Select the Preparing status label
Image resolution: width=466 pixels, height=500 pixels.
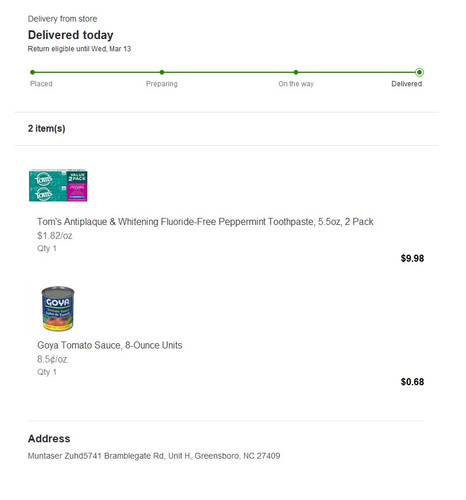[162, 84]
